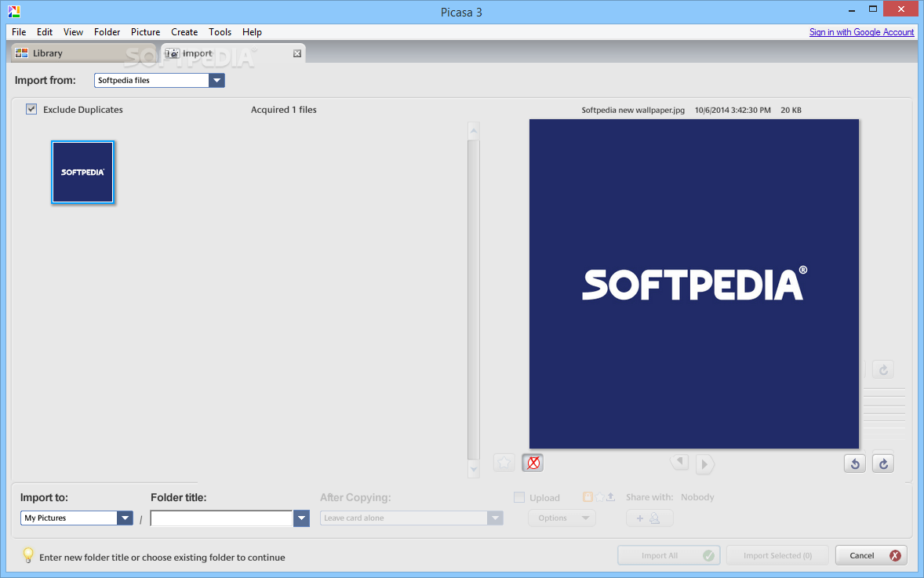Screen dimensions: 924x578
Task: Click the add people share button
Action: [649, 518]
